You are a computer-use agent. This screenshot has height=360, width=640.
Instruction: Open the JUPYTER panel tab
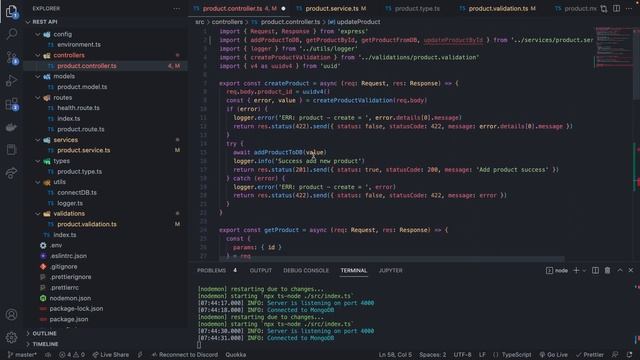click(x=390, y=270)
